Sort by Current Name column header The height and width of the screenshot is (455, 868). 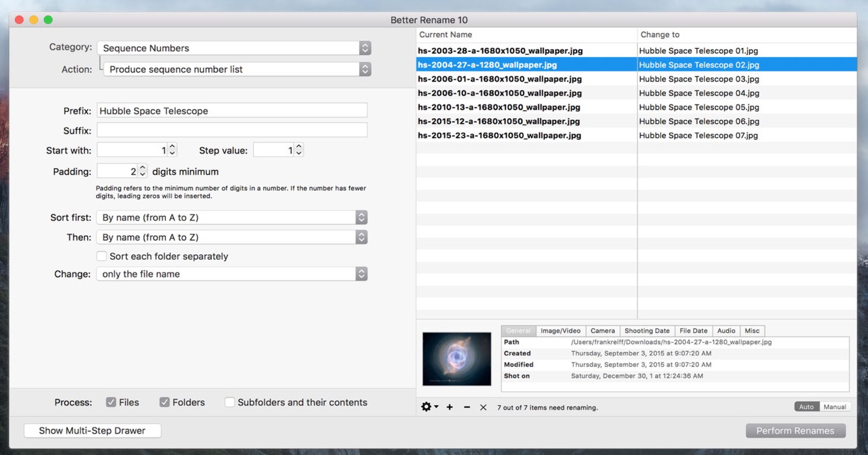(x=526, y=34)
